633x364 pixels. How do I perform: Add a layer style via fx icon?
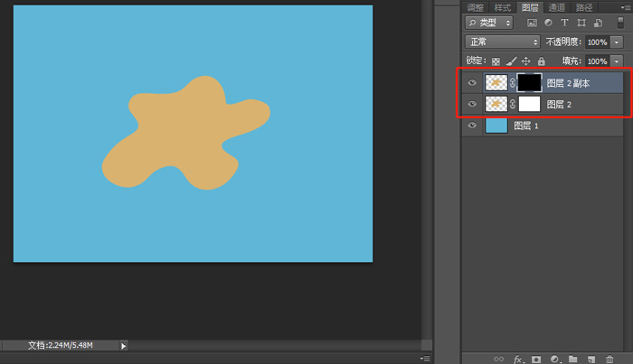click(x=518, y=359)
